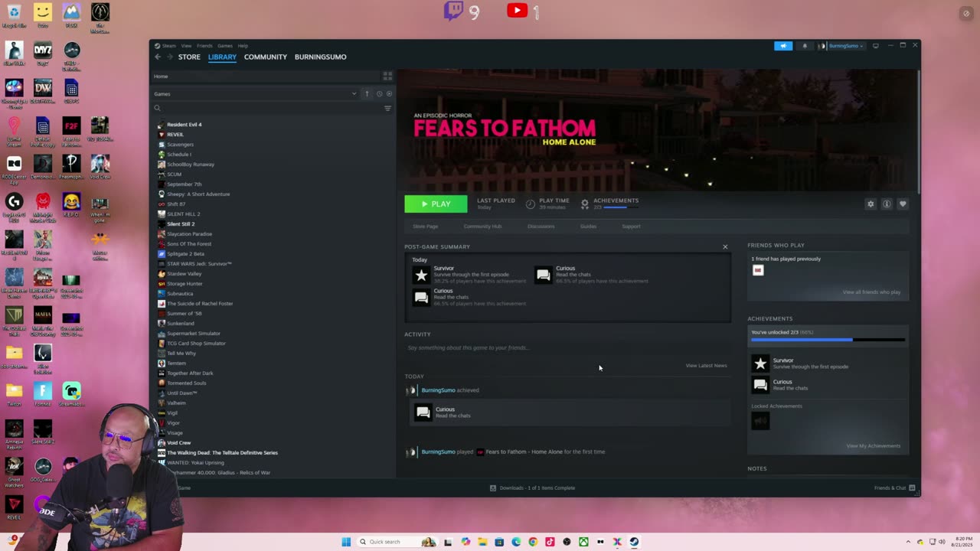
Task: Show recent activity clock icon in library
Action: click(379, 93)
